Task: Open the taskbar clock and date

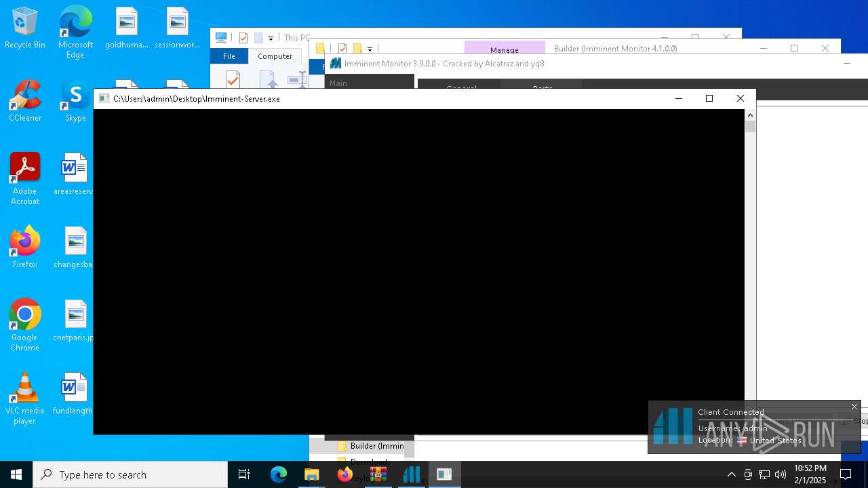Action: (810, 474)
